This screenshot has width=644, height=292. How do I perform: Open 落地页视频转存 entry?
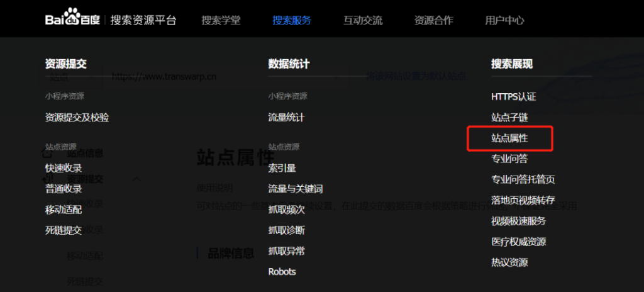click(x=523, y=200)
